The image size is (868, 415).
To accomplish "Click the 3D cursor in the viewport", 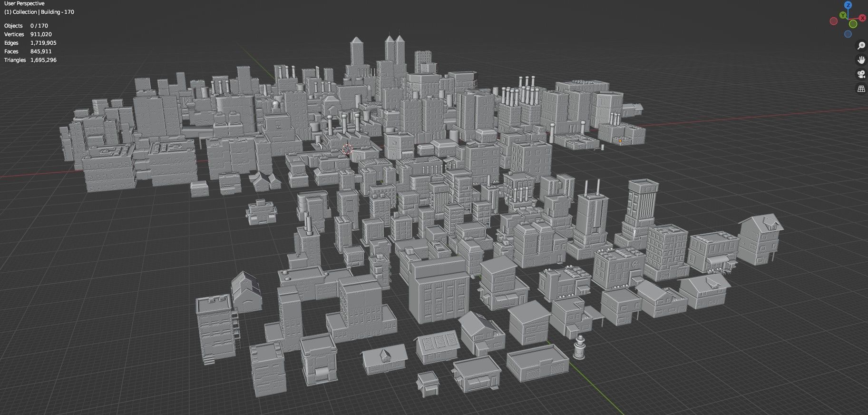I will coord(347,149).
